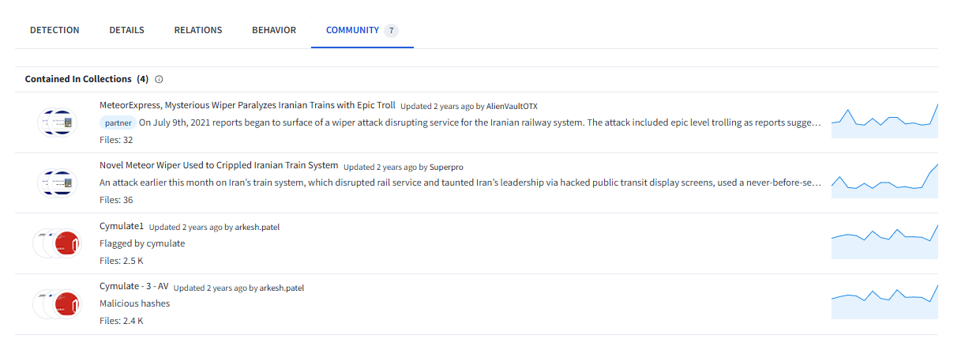The width and height of the screenshot is (980, 354).
Task: Click the Novel Meteor Wiper collection logo
Action: tap(58, 183)
